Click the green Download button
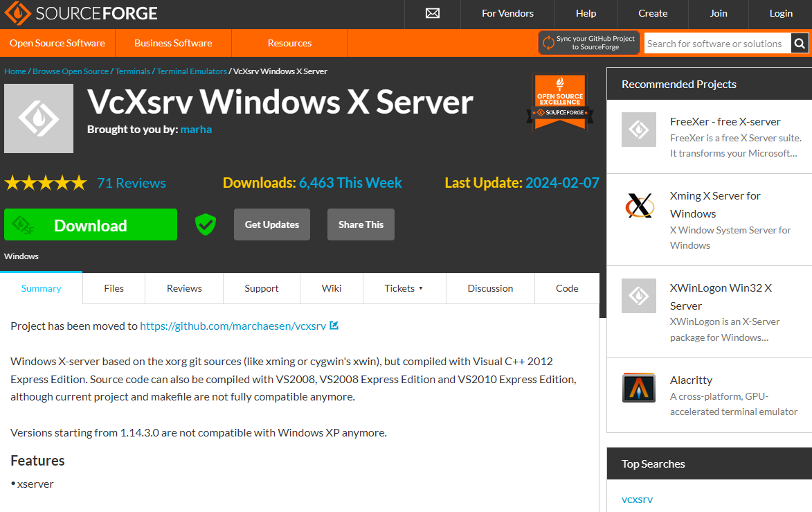 (91, 224)
